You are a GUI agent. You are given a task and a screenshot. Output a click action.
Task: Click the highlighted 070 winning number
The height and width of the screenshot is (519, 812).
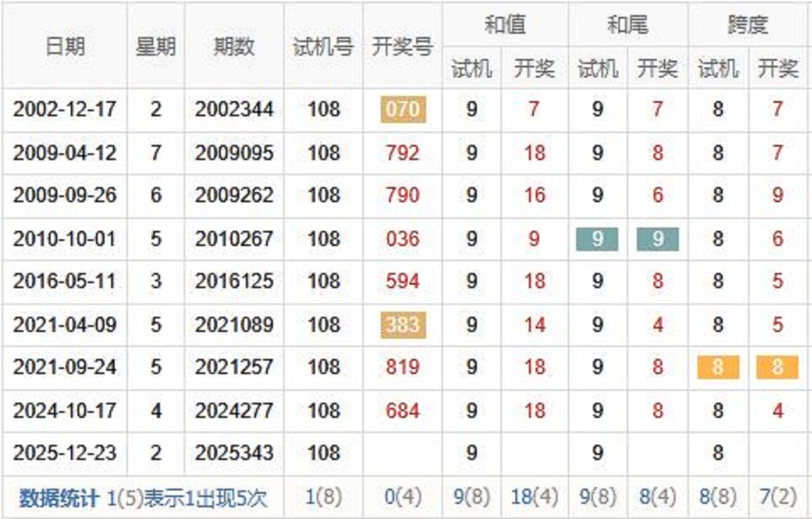coord(403,110)
